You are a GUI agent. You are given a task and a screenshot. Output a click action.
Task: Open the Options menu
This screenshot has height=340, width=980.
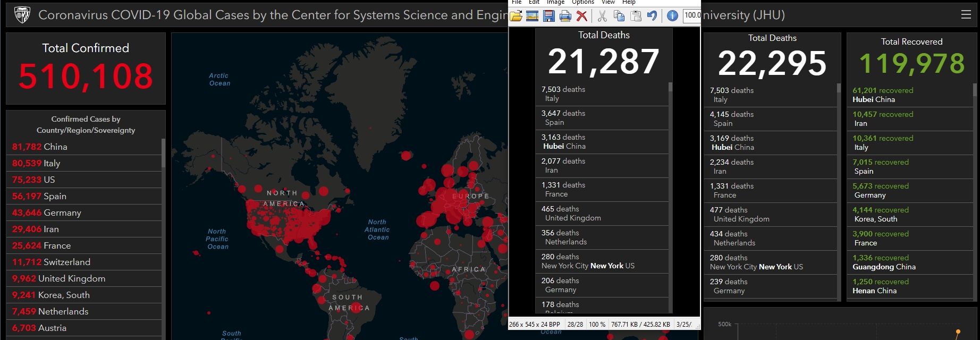[x=583, y=3]
